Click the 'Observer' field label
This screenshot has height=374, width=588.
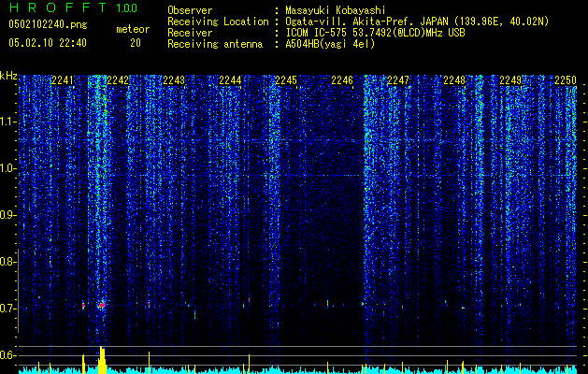coord(190,10)
